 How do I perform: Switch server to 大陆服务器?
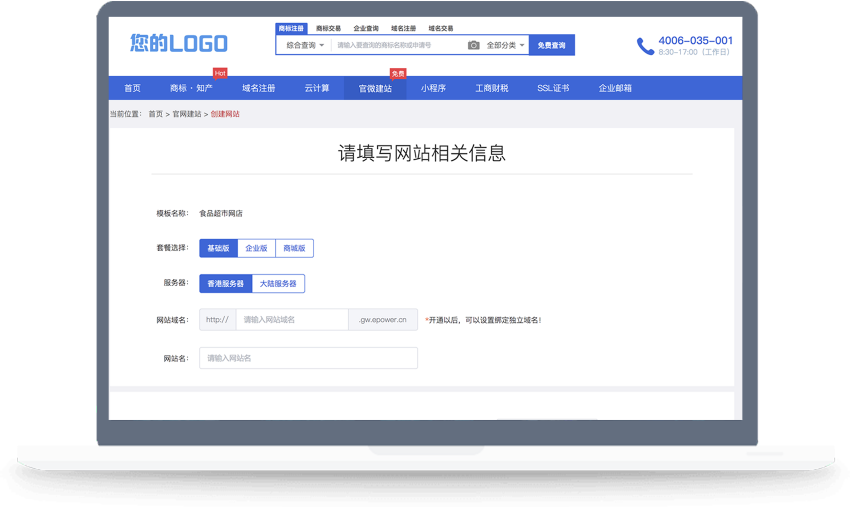[278, 283]
